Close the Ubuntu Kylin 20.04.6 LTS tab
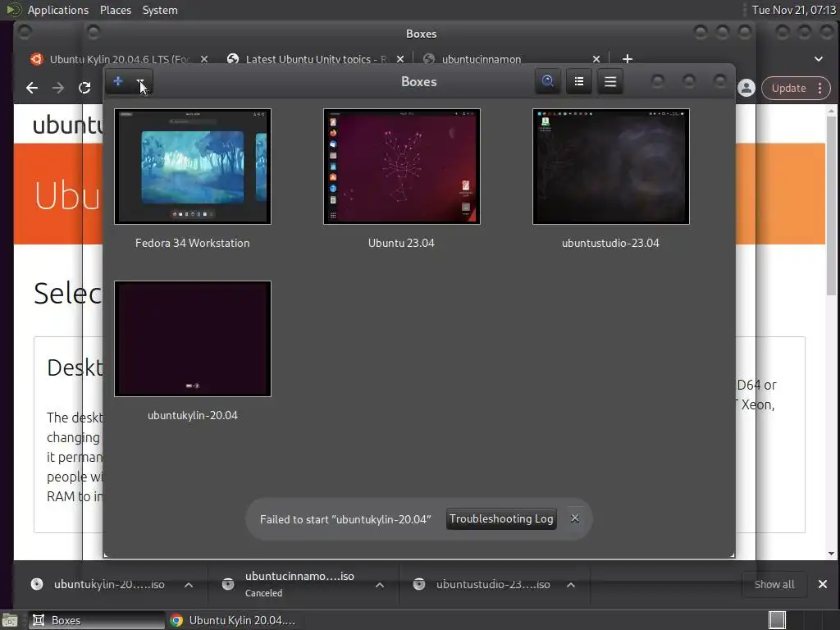 click(x=204, y=59)
